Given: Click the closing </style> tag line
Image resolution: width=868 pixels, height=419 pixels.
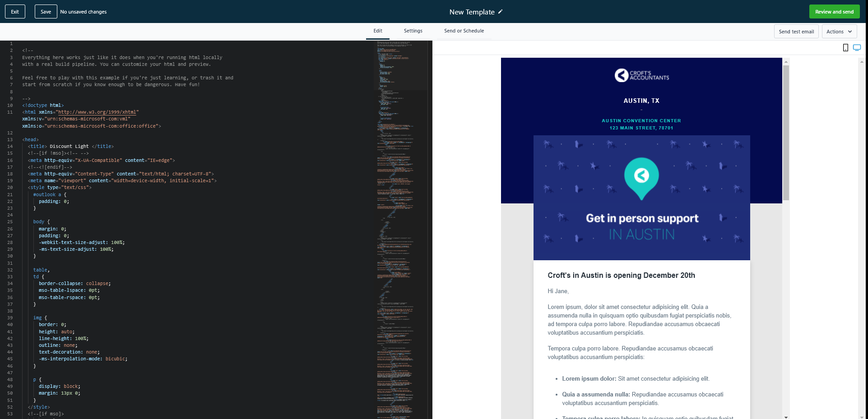Looking at the screenshot, I should click(39, 407).
